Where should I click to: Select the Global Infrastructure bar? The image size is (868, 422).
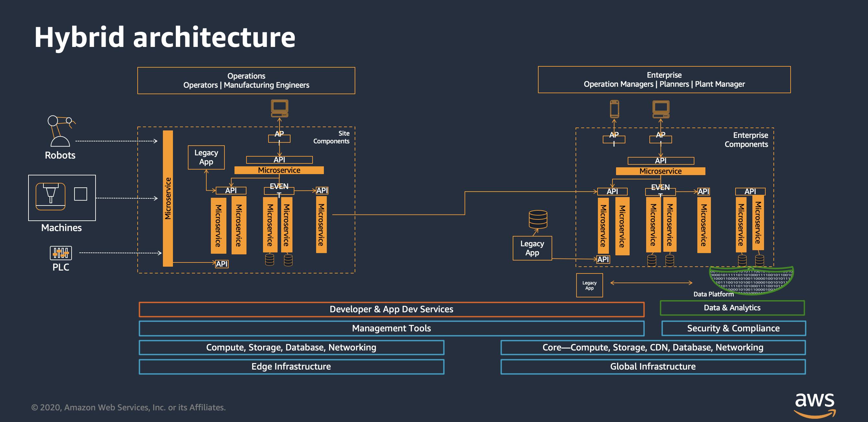653,366
